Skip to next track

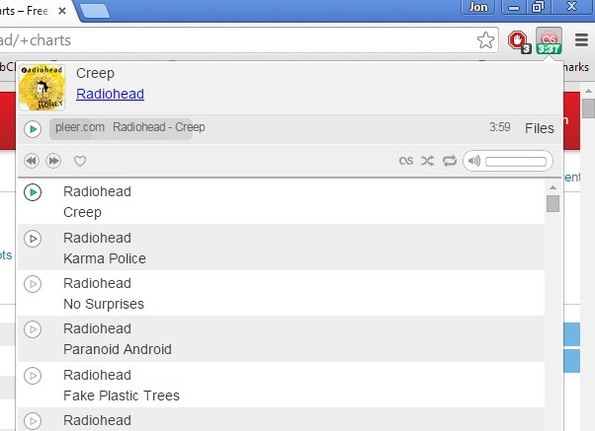click(53, 161)
